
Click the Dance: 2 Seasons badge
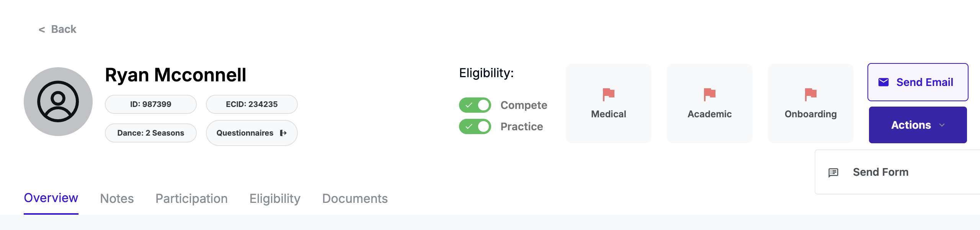point(150,133)
